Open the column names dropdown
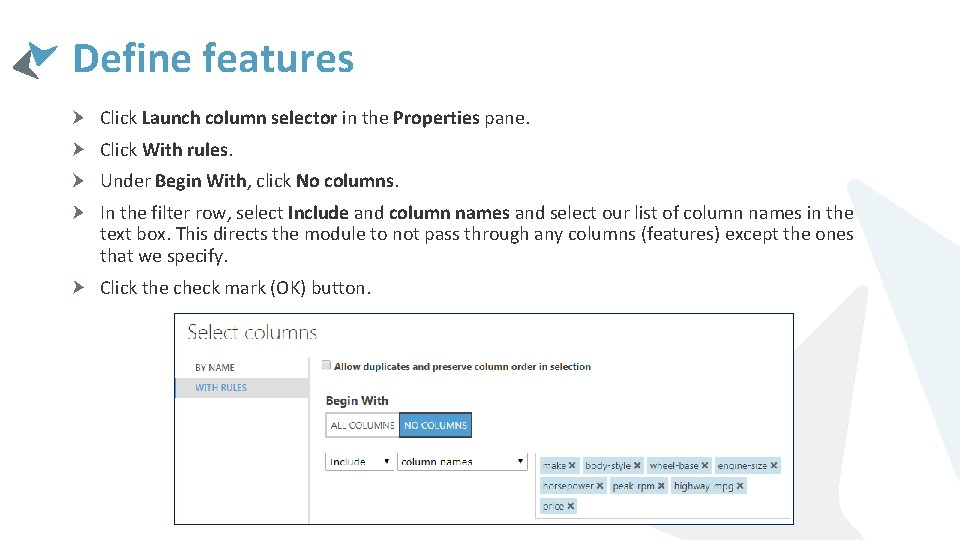Viewport: 960px width, 540px height. click(462, 462)
